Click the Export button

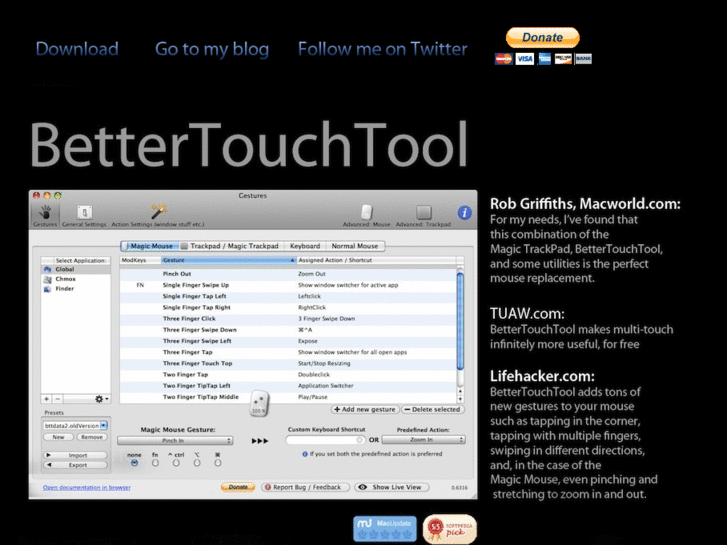coord(76,465)
